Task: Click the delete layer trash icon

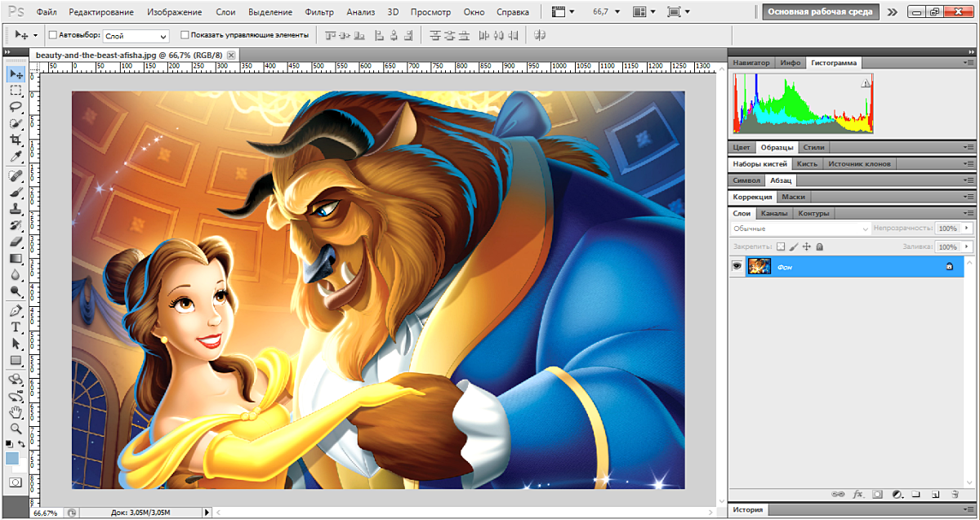Action: coord(955,495)
